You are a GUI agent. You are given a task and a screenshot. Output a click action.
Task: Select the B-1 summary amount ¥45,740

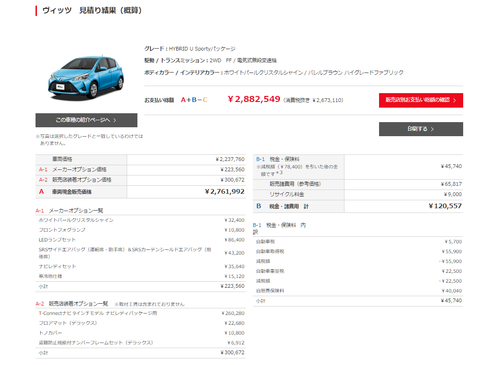click(451, 166)
